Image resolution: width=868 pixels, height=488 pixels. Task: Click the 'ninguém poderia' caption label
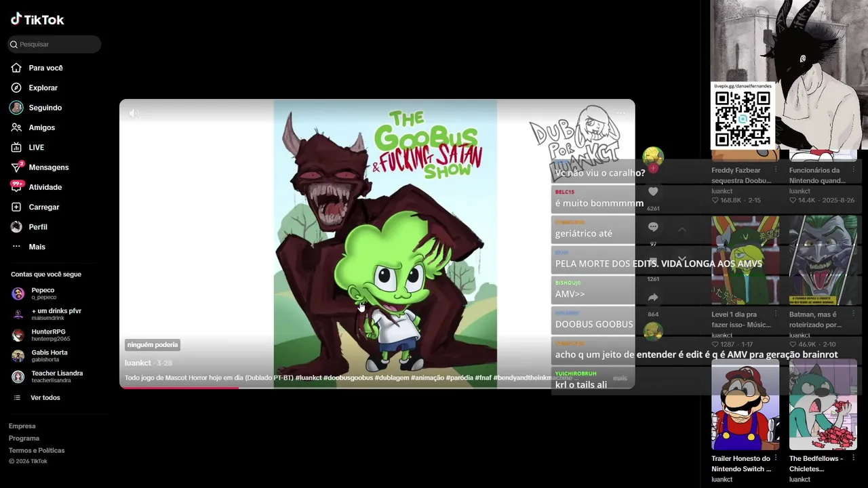[x=153, y=345]
